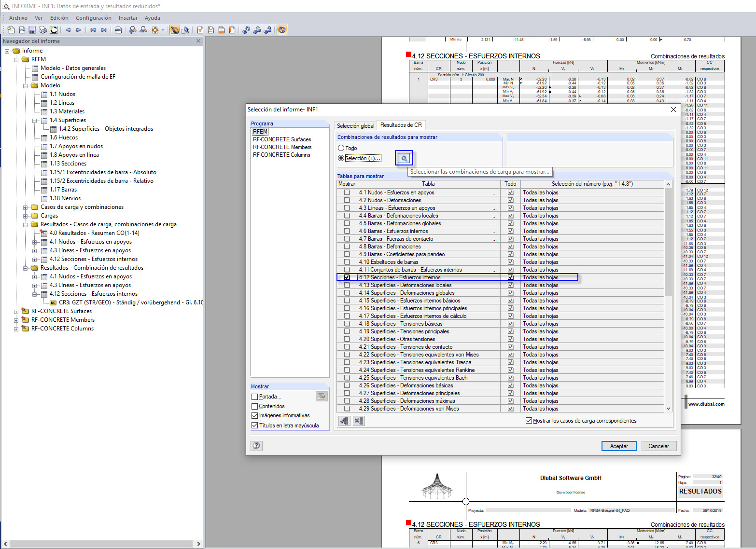
Task: Switch to the Selección global tab
Action: 355,125
